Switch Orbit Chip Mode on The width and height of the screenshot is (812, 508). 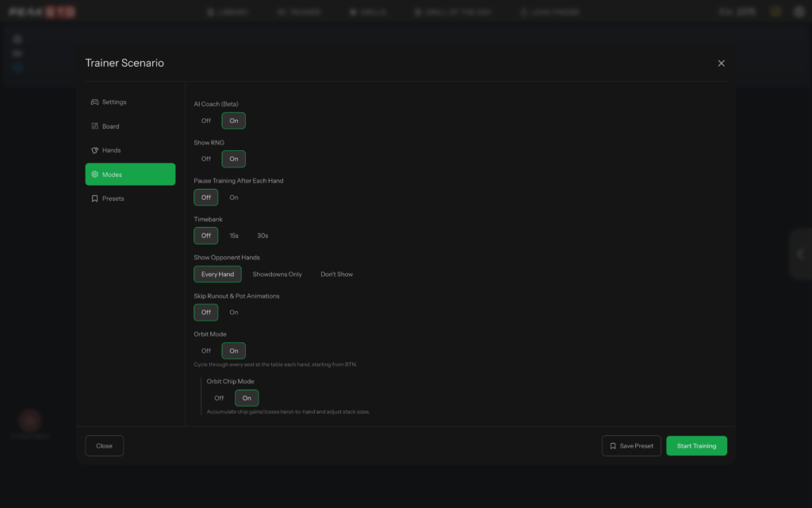(247, 398)
